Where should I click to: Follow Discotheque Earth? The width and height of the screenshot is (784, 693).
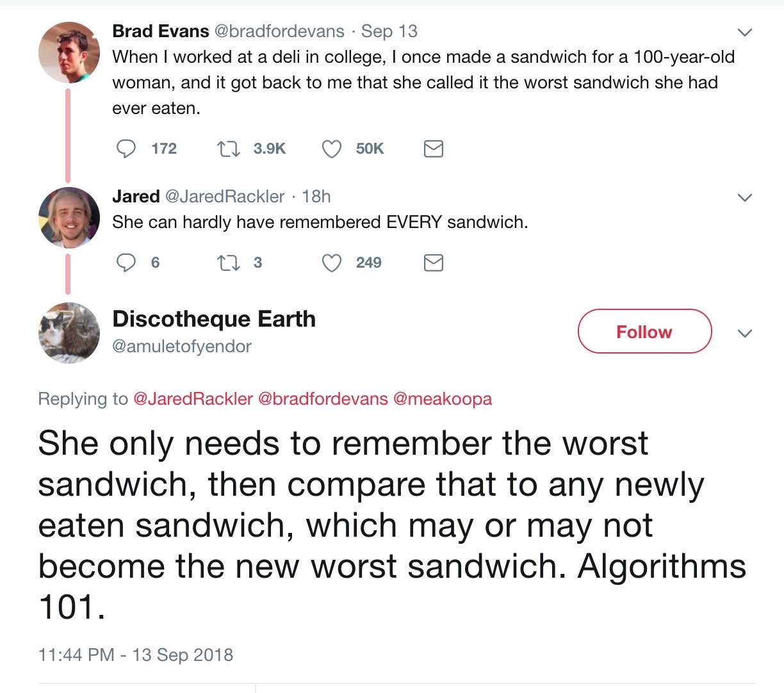point(644,331)
